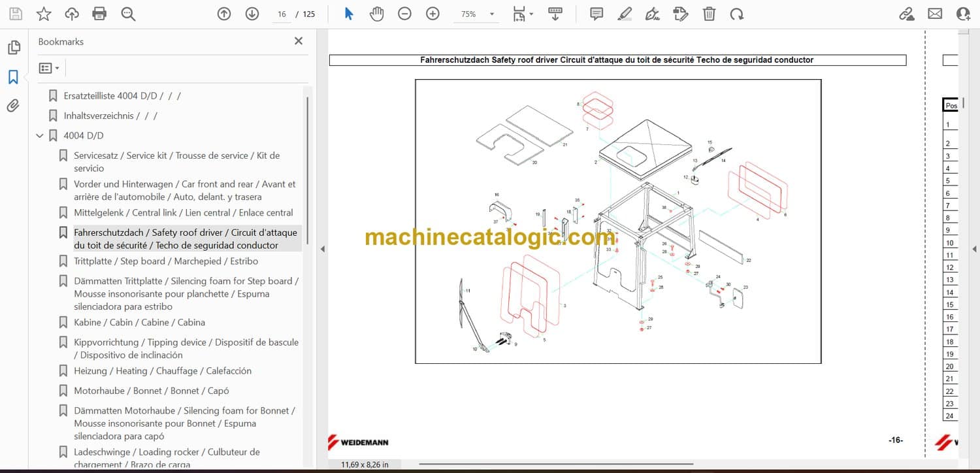Jump to Ladeschwinge / Loading rocker bookmark
This screenshot has width=980, height=473.
(x=167, y=459)
